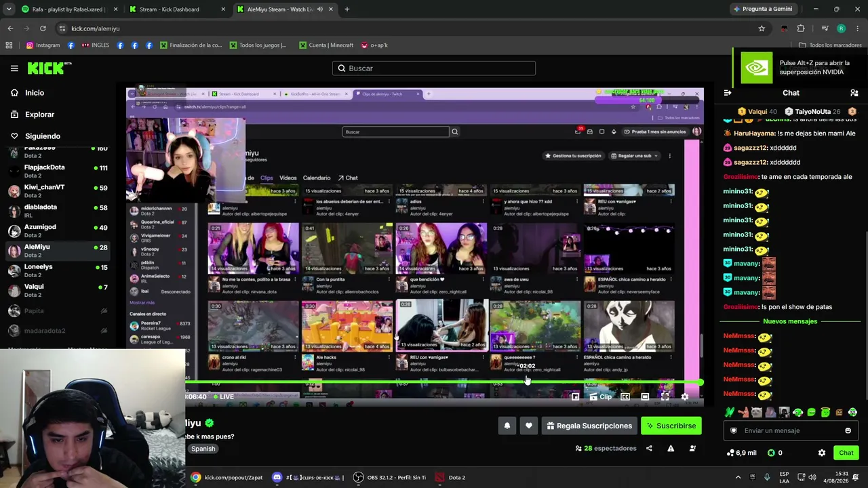Open the Chrome three-dot menu

[x=857, y=28]
